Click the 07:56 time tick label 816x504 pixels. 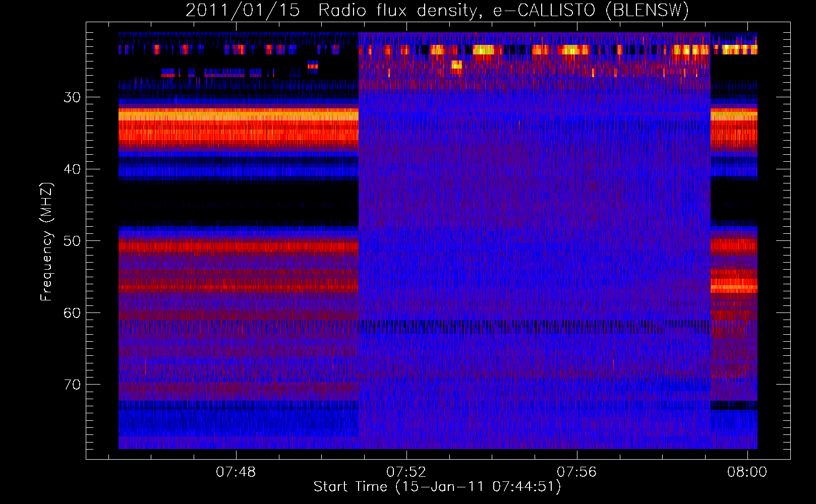point(576,472)
